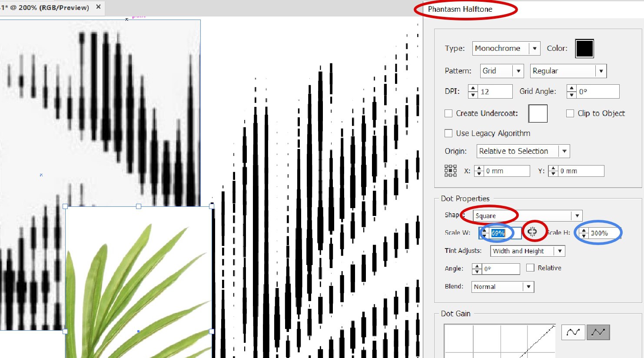Viewport: 644px width, 358px height.
Task: Close the document tab at 200% RGB/Preview
Action: point(98,7)
